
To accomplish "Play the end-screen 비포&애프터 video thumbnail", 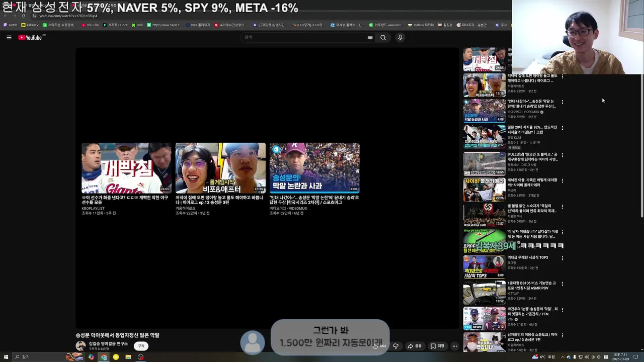I will pos(220,168).
